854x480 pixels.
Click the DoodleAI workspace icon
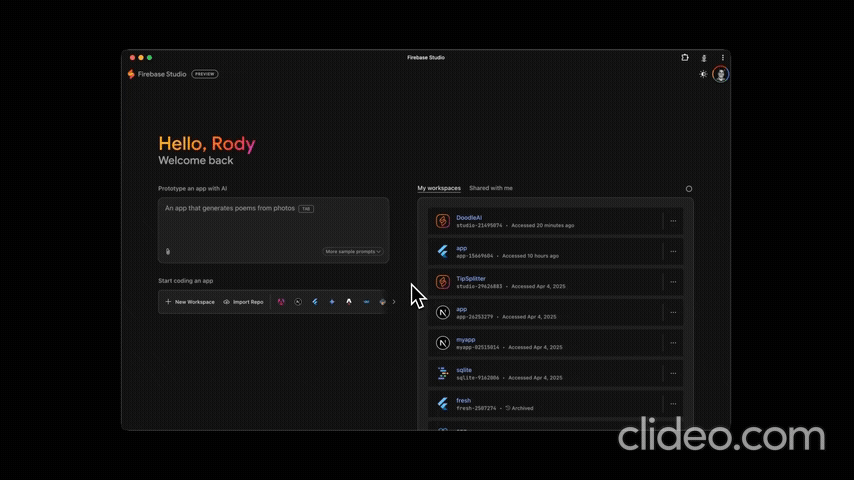pyautogui.click(x=443, y=221)
